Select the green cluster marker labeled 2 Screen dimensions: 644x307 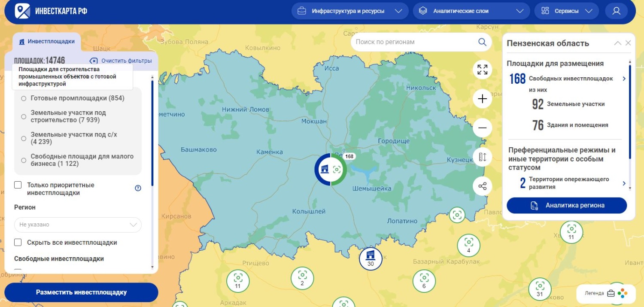(x=302, y=278)
